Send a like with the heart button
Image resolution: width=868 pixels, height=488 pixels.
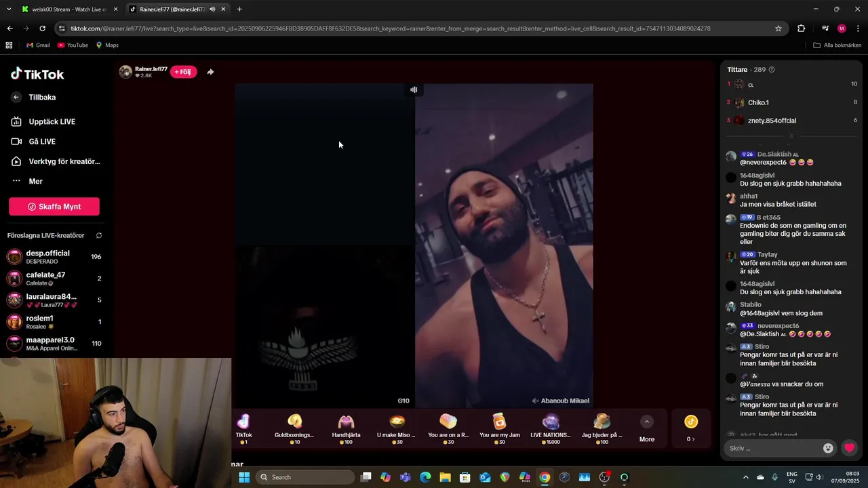tap(849, 448)
